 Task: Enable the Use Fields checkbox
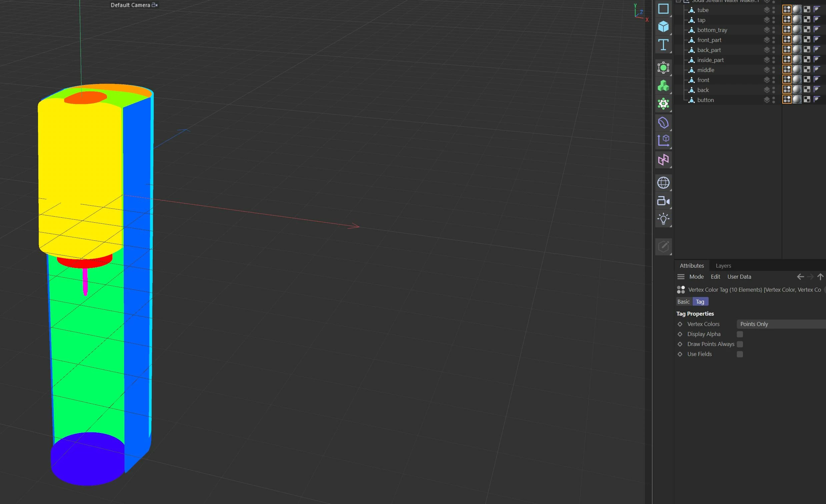pyautogui.click(x=740, y=354)
